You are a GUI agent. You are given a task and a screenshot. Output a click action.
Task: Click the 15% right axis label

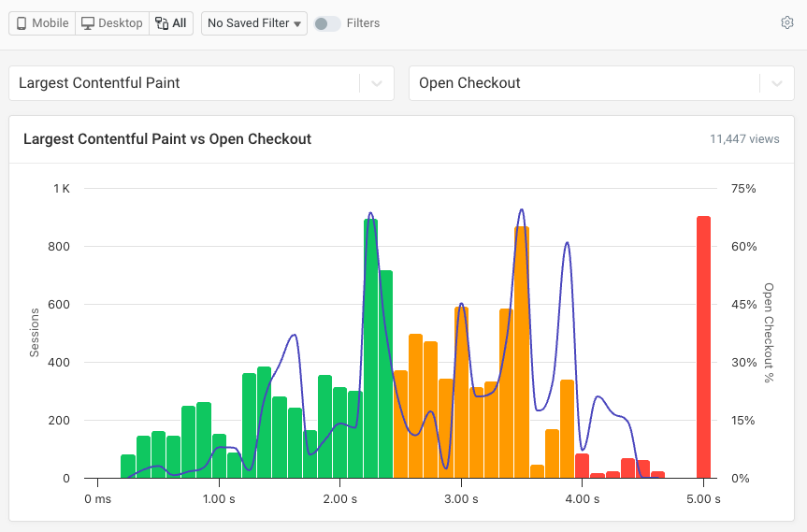(743, 421)
